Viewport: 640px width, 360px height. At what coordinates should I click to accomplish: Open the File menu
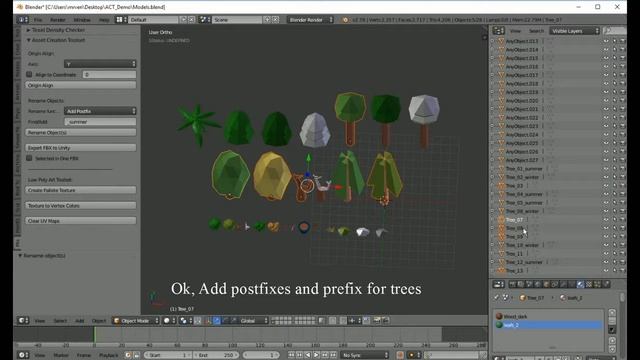38,20
